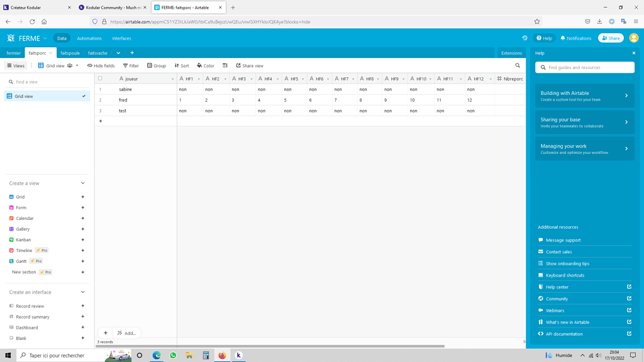Open Grid view options dropdown arrow
The image size is (644, 362).
tap(77, 65)
